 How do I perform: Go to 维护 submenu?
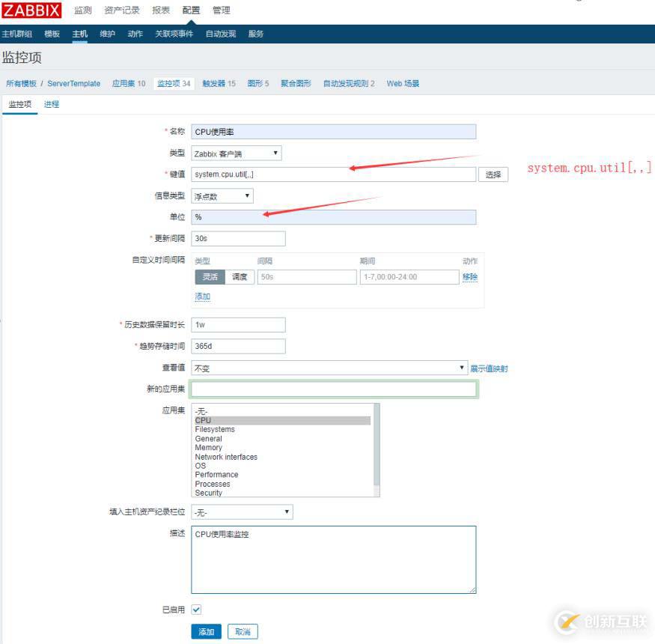(x=107, y=34)
